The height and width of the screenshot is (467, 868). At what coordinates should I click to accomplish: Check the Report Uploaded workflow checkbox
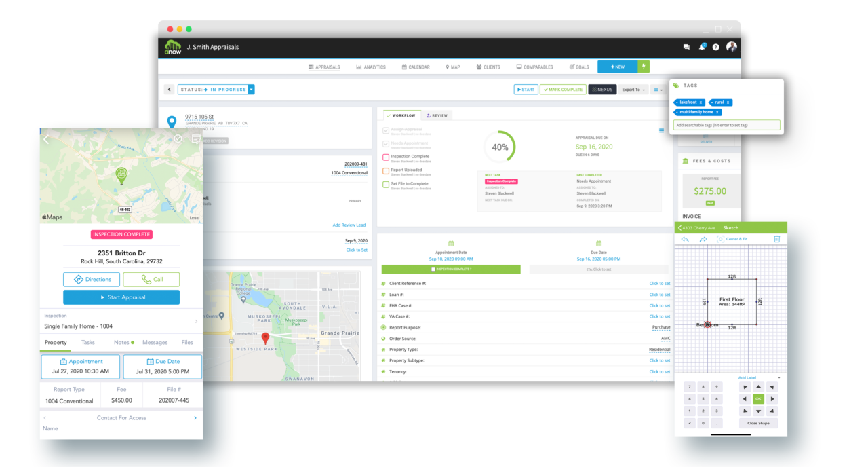(386, 171)
